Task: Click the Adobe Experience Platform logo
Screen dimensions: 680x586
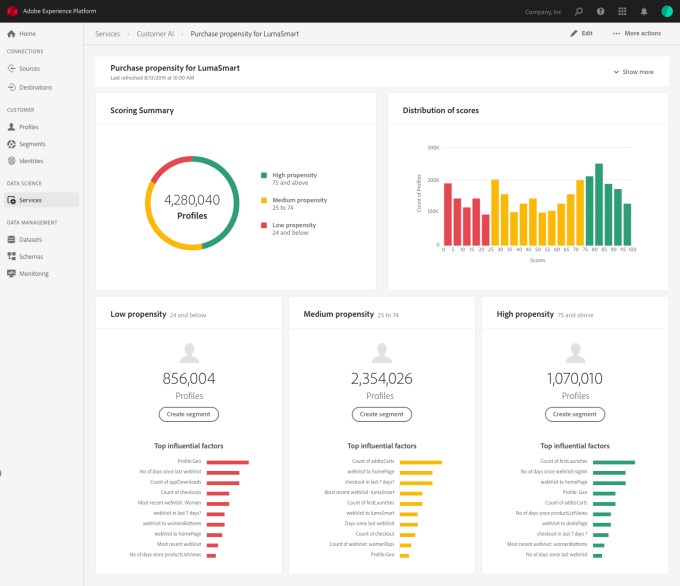Action: (12, 11)
